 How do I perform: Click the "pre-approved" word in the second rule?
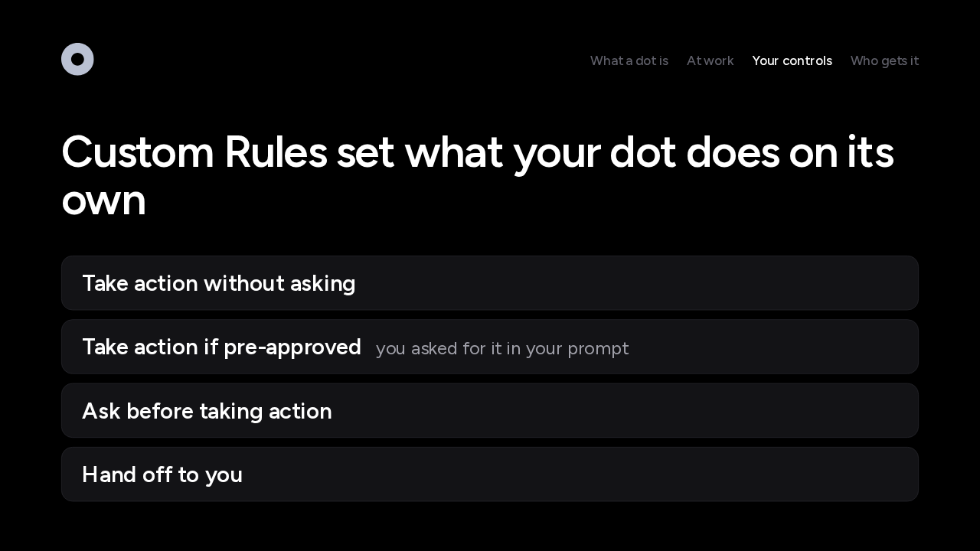(292, 347)
